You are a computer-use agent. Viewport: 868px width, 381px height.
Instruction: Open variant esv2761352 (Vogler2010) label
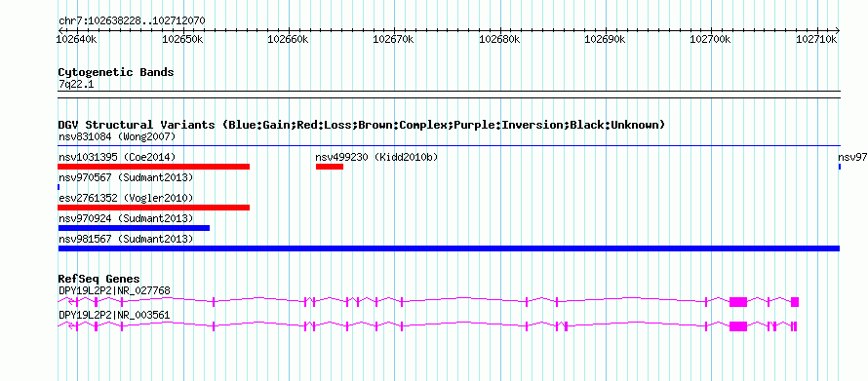point(126,198)
